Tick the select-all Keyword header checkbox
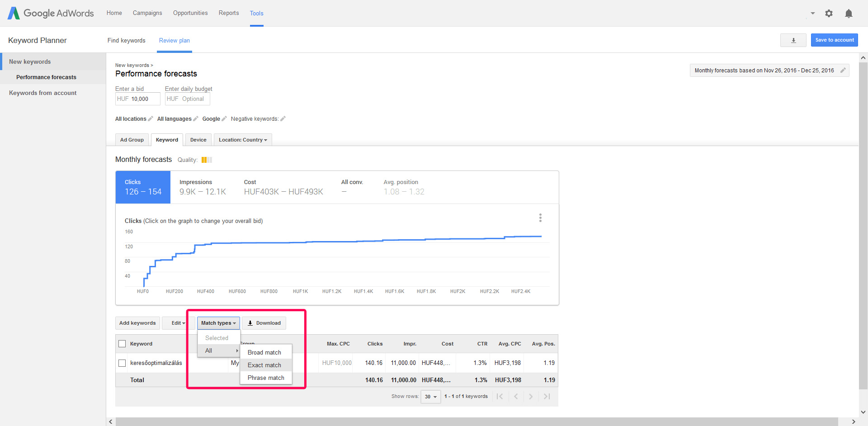 [x=122, y=344]
